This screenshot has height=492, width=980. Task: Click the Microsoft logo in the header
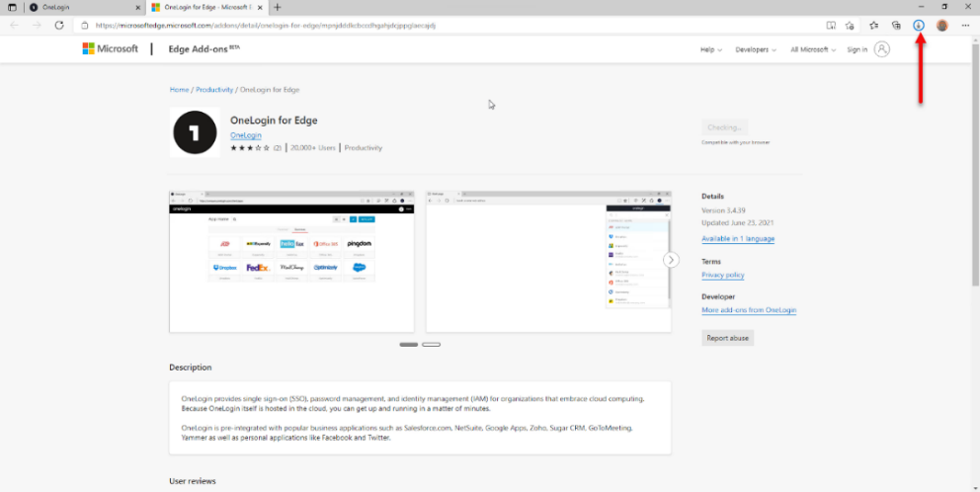tap(111, 48)
